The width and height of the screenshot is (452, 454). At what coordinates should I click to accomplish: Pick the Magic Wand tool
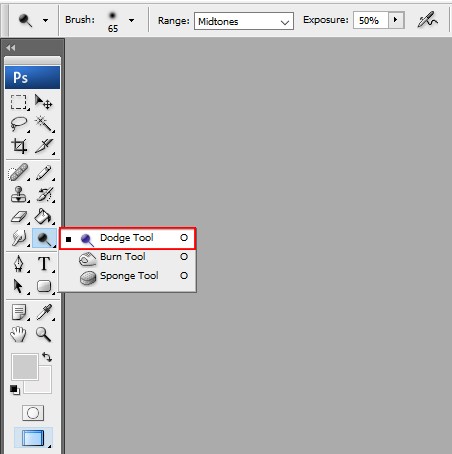[44, 124]
